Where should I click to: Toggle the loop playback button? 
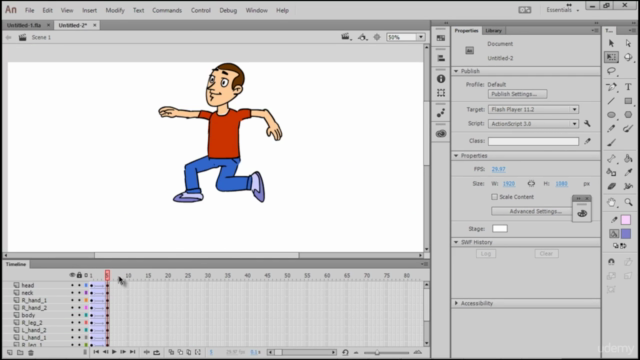[157, 352]
